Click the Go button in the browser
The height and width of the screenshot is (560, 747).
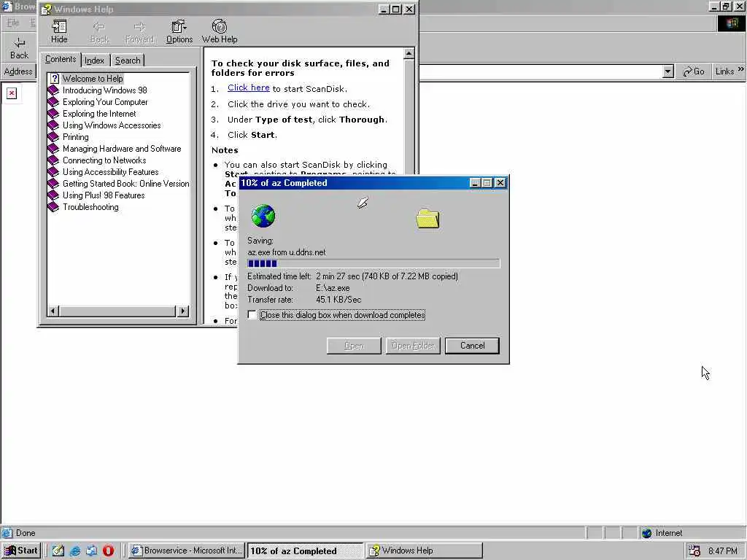[x=693, y=71]
